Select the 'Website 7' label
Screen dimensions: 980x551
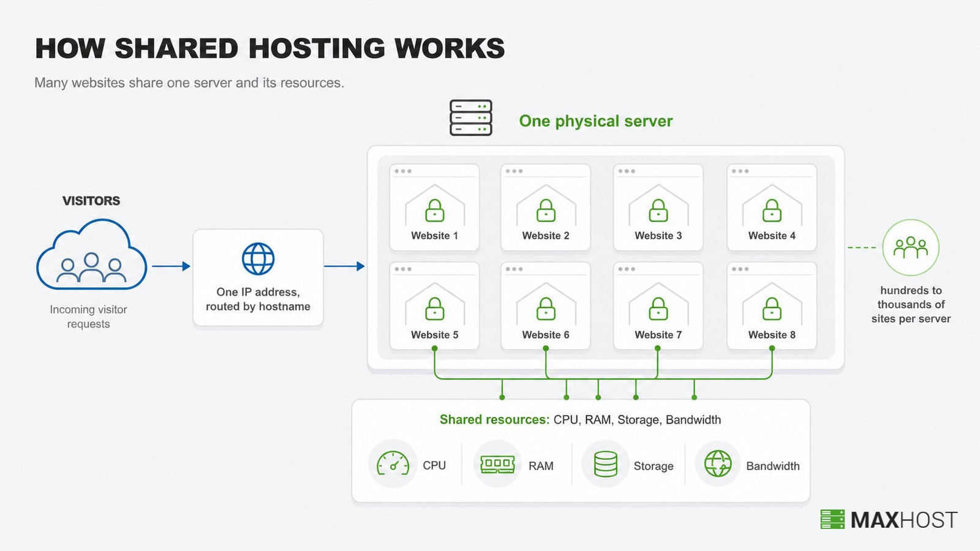[x=658, y=335]
